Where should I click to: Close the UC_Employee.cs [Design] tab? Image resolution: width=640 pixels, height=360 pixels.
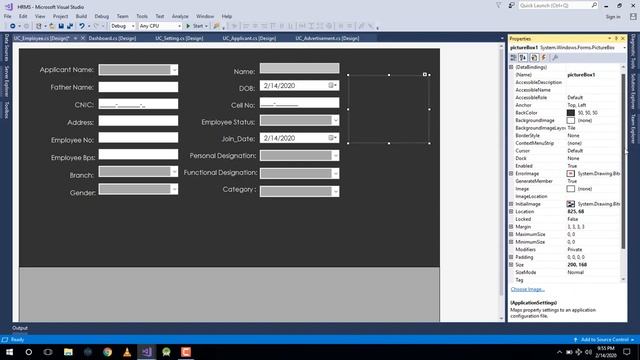click(82, 38)
